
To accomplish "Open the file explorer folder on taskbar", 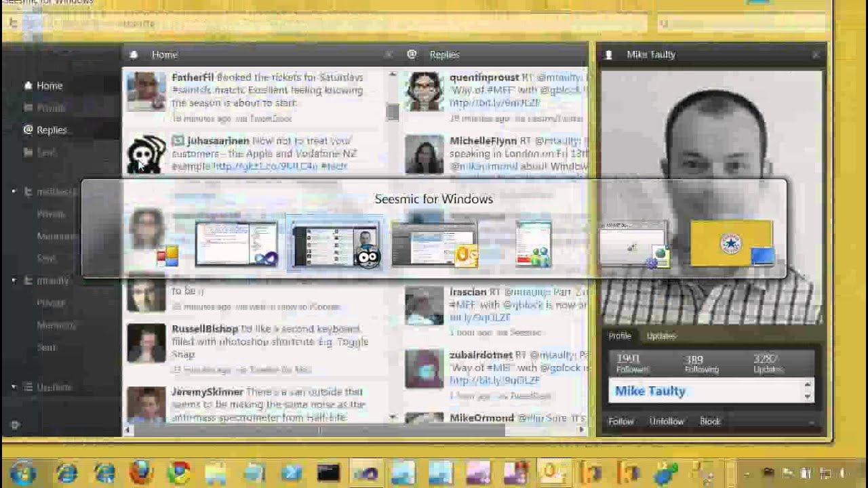I will pos(216,472).
